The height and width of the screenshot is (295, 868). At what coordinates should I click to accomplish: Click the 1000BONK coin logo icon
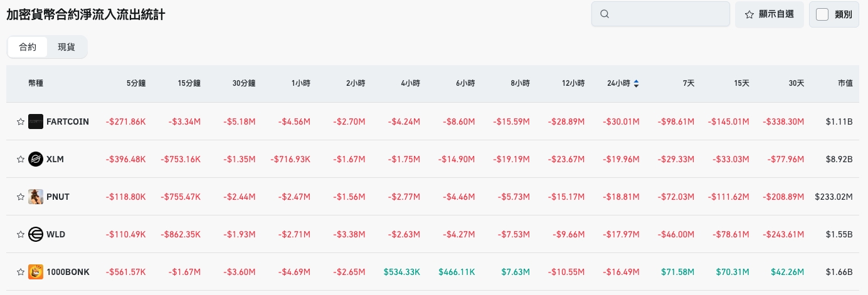36,272
